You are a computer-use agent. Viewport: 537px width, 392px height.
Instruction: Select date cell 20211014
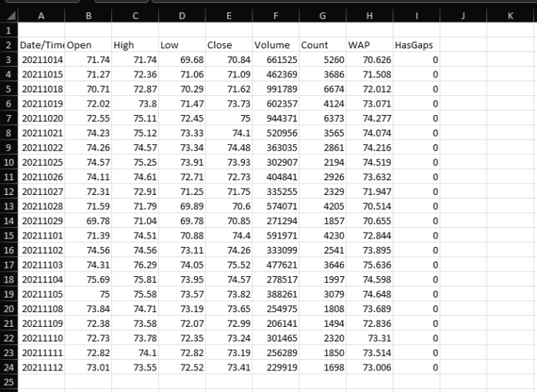click(41, 60)
